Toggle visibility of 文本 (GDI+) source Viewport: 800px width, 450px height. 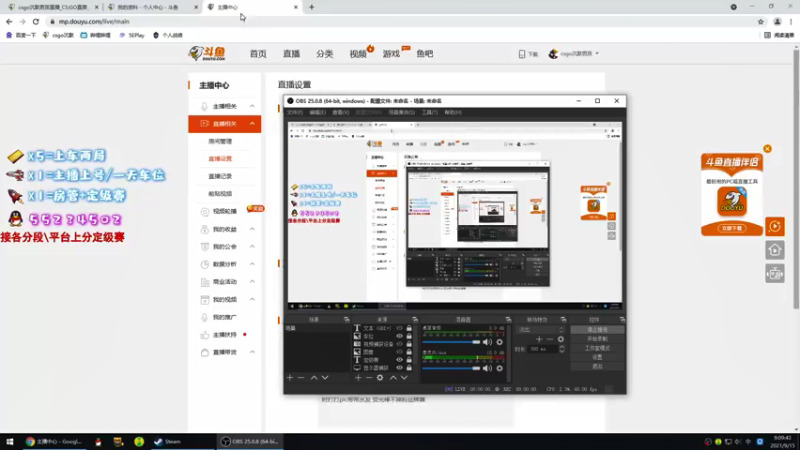click(399, 329)
